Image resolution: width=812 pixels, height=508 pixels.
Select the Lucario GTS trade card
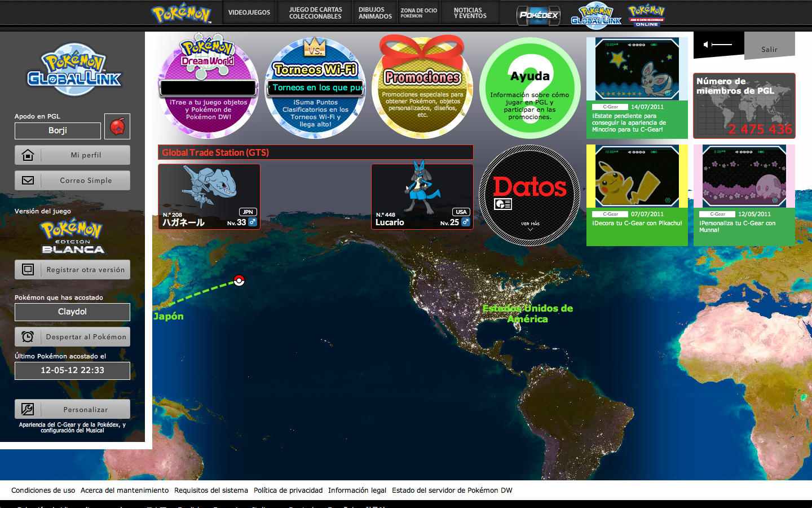pyautogui.click(x=422, y=196)
